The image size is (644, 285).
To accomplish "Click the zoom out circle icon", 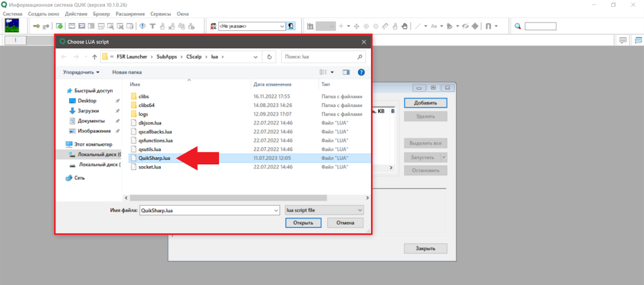I will click(375, 26).
